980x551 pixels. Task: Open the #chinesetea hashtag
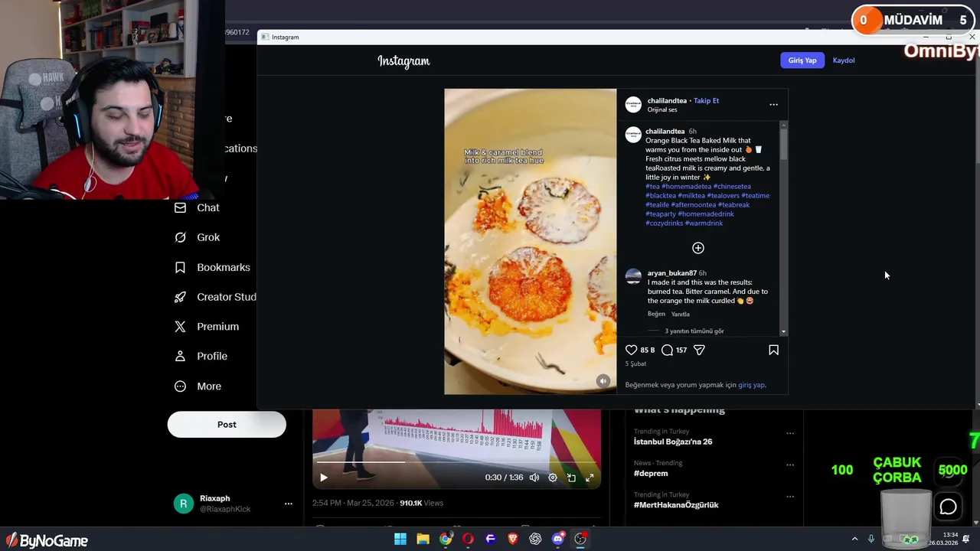coord(732,186)
